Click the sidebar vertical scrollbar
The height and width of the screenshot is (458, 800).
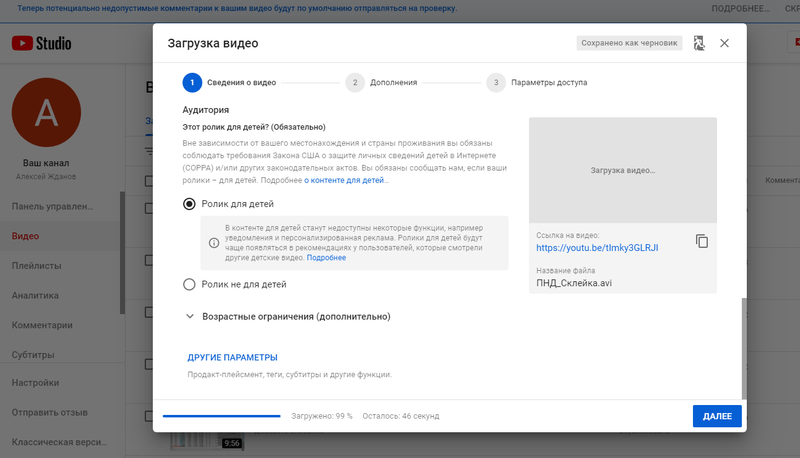pyautogui.click(x=122, y=252)
